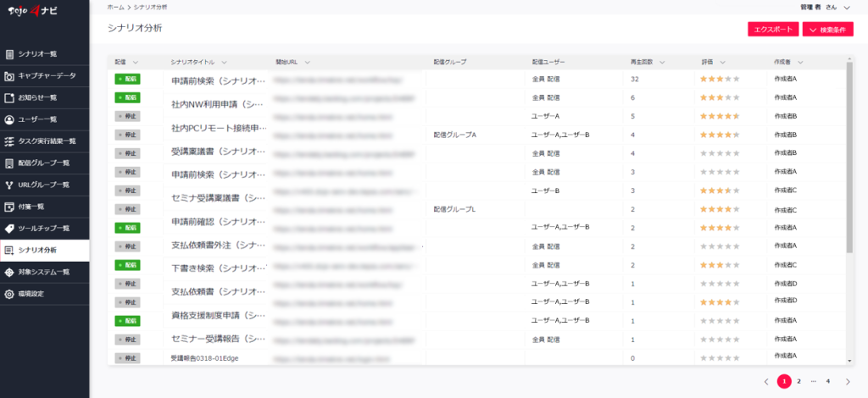868x398 pixels.
Task: Click the タスク実行結果一覧 checklist icon
Action: pyautogui.click(x=9, y=141)
